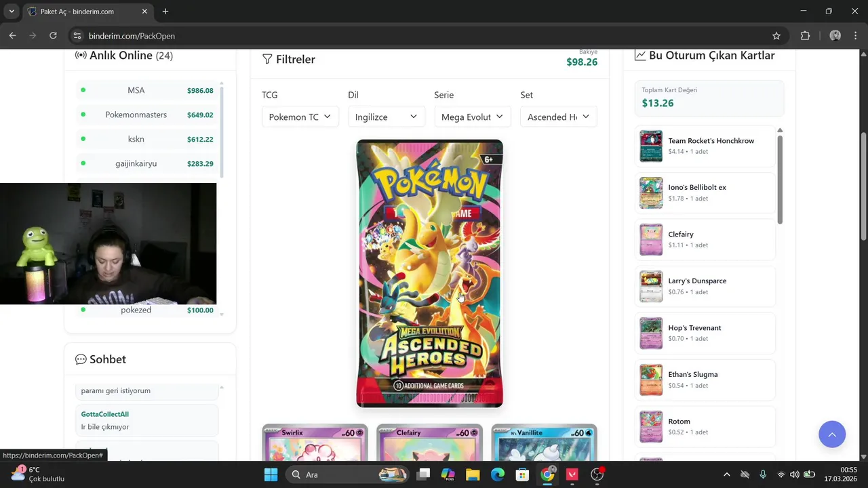The image size is (868, 488).
Task: Open Valorant from the taskbar
Action: point(572,474)
